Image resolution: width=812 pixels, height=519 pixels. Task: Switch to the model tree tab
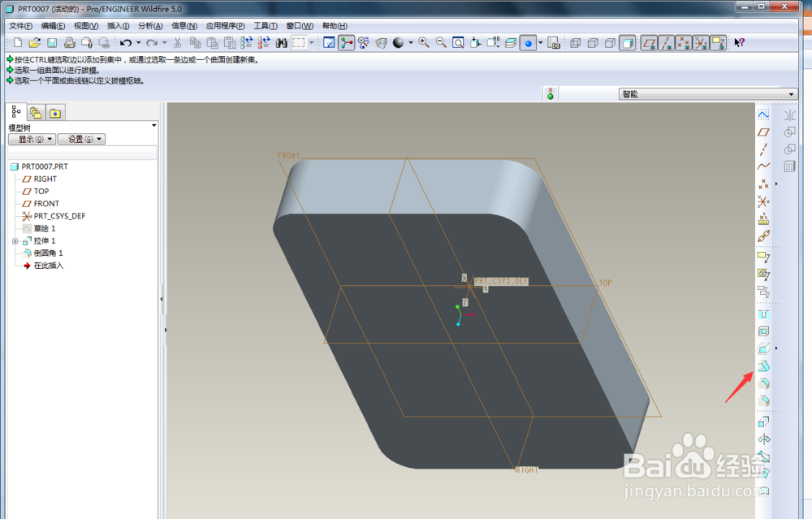click(x=16, y=112)
